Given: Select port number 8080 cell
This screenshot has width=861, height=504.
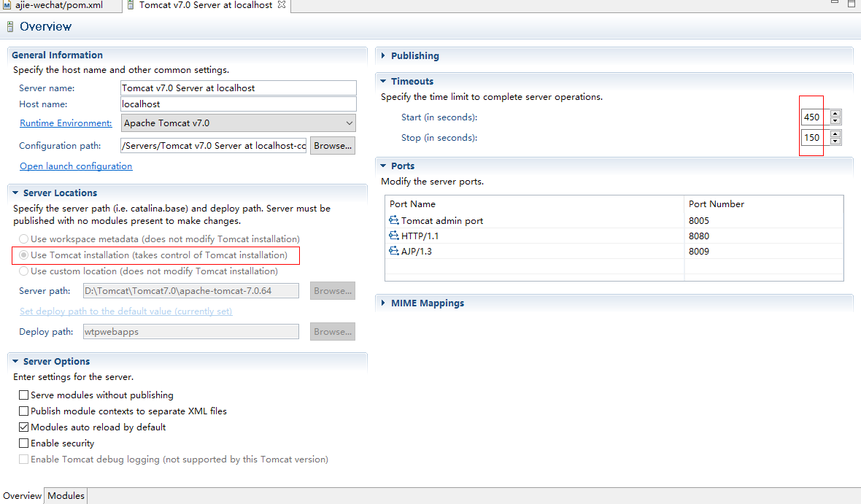Looking at the screenshot, I should [698, 236].
